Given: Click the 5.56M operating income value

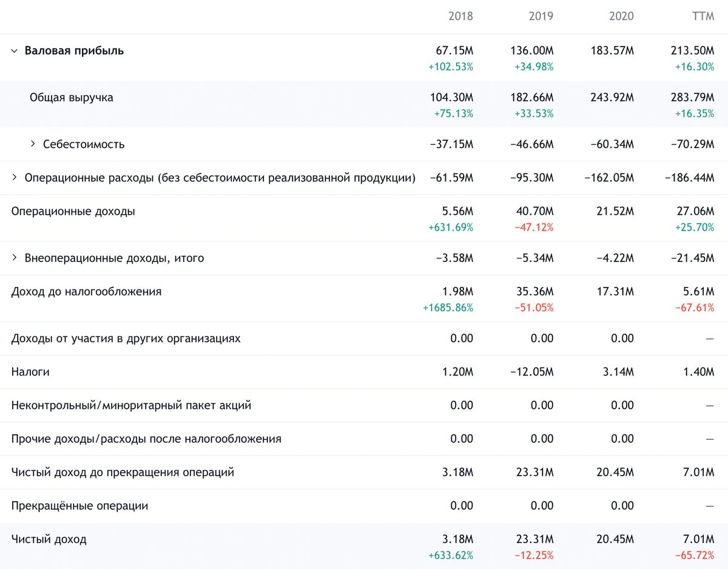Looking at the screenshot, I should pos(457,211).
